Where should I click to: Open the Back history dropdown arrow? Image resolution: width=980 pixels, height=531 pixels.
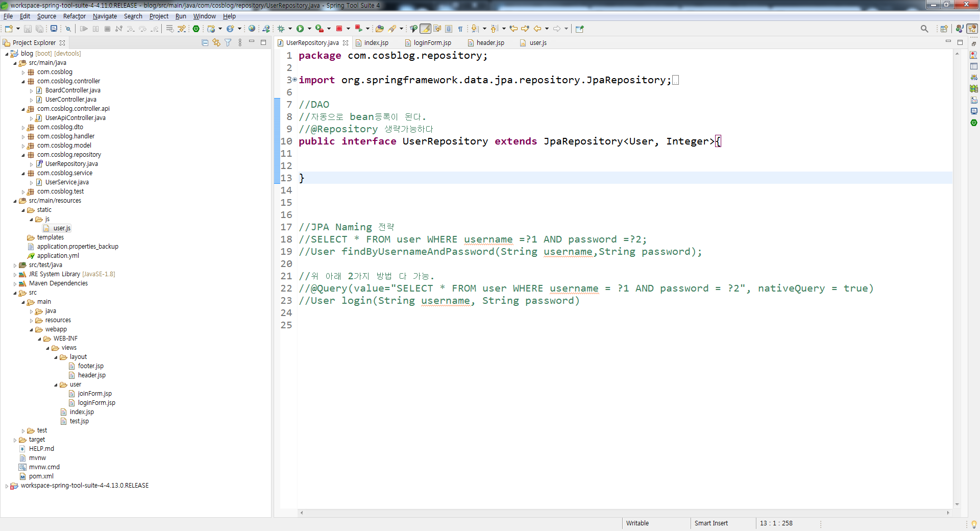[547, 29]
